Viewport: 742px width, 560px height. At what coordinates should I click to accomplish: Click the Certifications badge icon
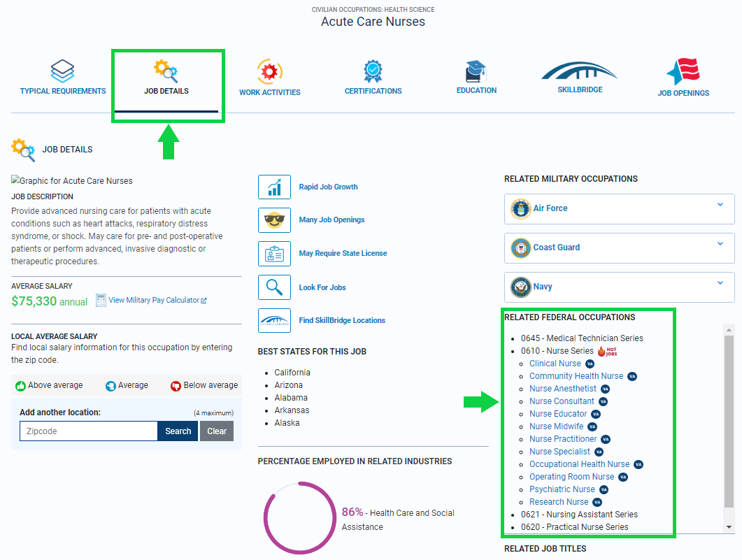click(373, 71)
